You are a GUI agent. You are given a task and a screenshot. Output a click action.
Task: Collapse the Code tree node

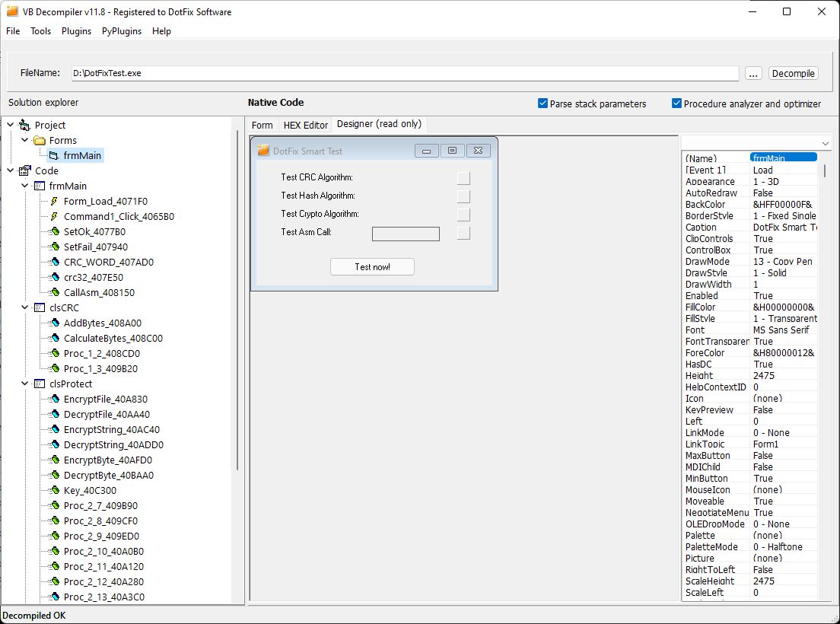[10, 170]
